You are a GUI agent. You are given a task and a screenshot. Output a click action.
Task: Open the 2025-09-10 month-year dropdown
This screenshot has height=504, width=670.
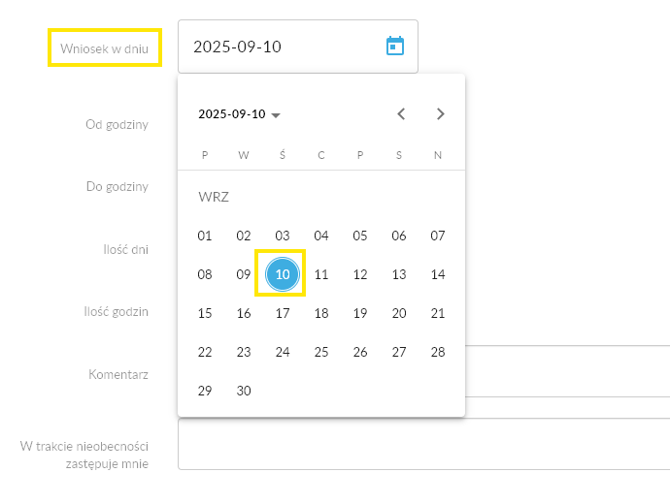(239, 114)
